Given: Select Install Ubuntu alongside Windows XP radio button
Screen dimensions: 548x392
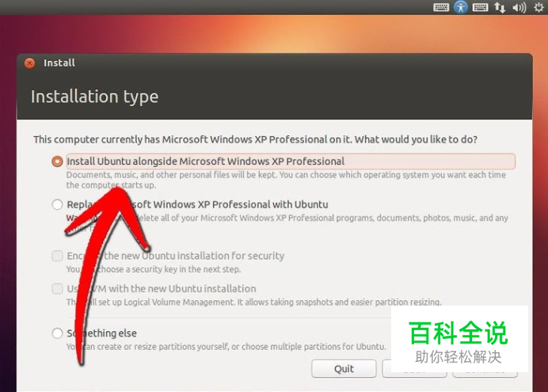Looking at the screenshot, I should point(57,162).
